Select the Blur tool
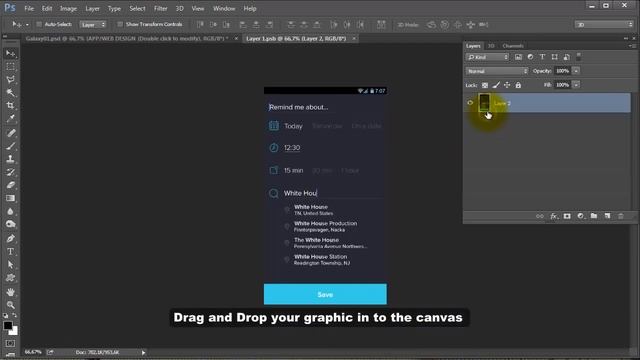This screenshot has height=360, width=640. click(11, 211)
